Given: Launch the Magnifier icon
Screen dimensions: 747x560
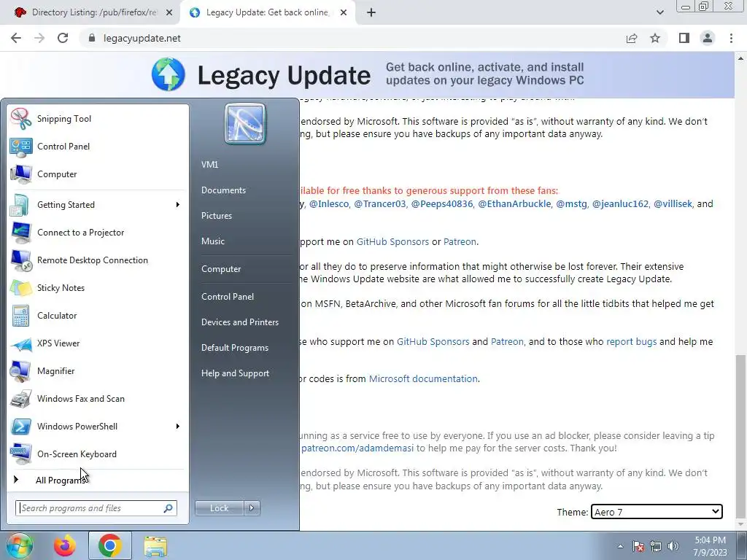Looking at the screenshot, I should [21, 371].
